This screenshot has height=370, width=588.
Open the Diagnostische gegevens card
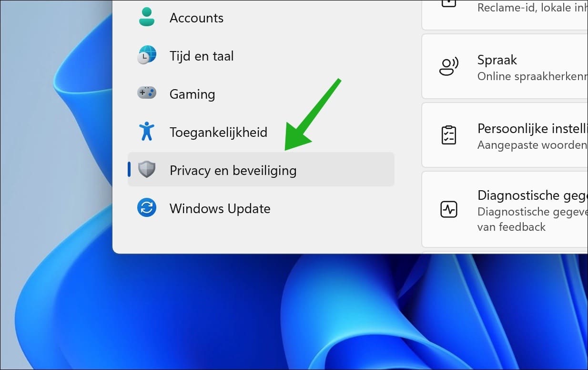[505, 209]
